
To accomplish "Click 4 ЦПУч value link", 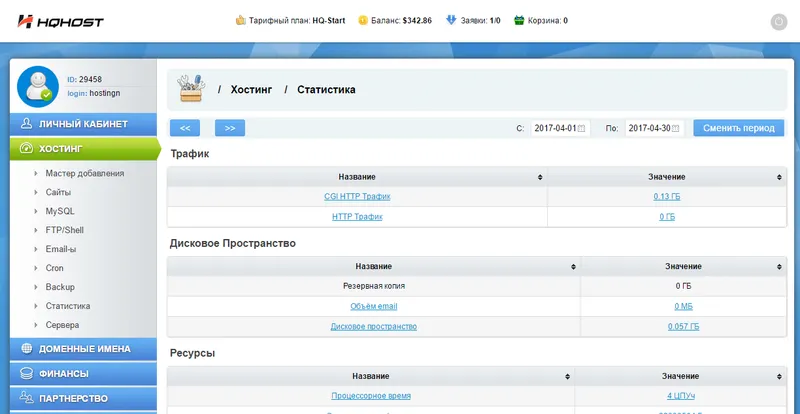I will tap(681, 396).
